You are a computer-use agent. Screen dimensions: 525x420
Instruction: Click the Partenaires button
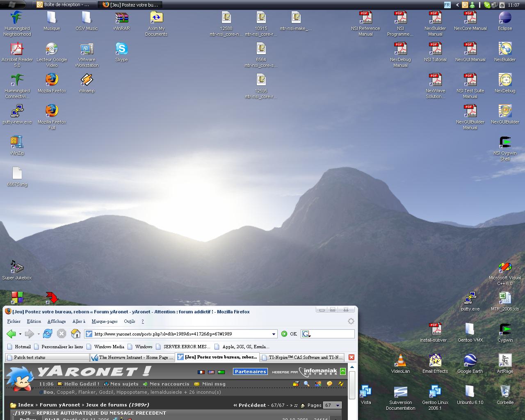coord(250,372)
